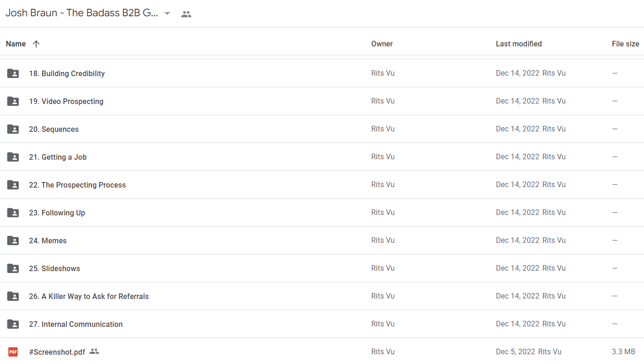644x364 pixels.
Task: Select the 19. Video Prospecting folder name
Action: 66,101
